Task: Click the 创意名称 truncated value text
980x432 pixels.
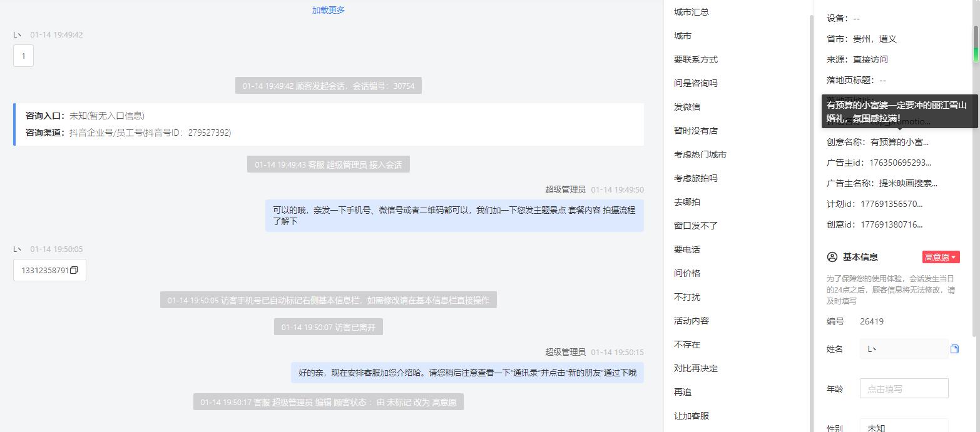Action: [900, 142]
